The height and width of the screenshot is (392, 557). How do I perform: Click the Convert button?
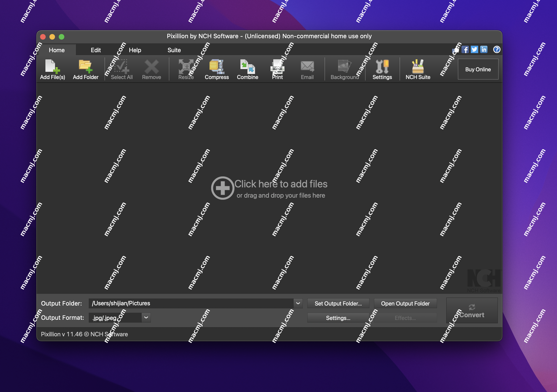coord(472,310)
